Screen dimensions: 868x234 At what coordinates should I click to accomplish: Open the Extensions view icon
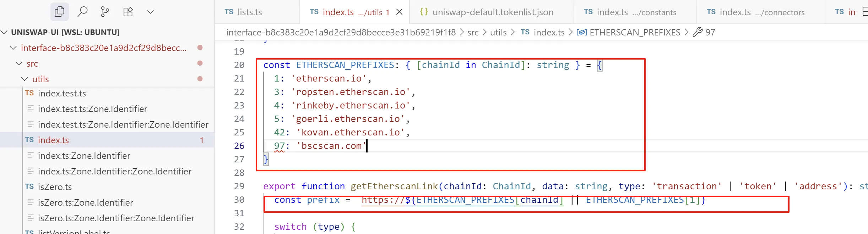[128, 12]
